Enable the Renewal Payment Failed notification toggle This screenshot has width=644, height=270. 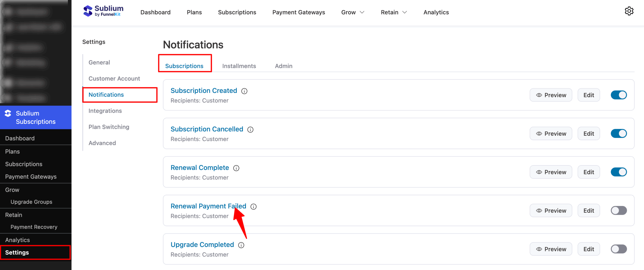point(619,210)
